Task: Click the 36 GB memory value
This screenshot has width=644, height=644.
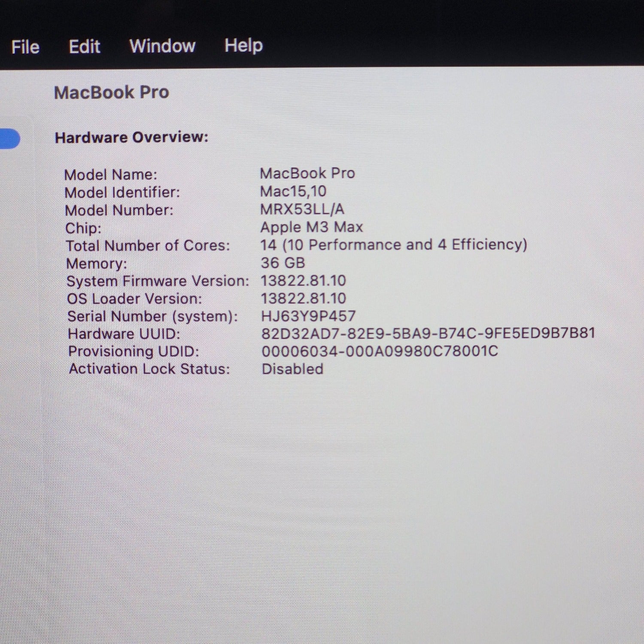Action: [283, 263]
